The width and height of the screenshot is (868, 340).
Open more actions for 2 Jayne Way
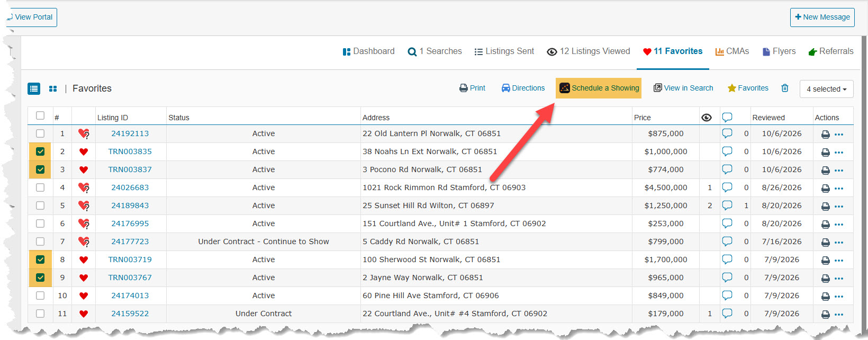[x=839, y=279]
